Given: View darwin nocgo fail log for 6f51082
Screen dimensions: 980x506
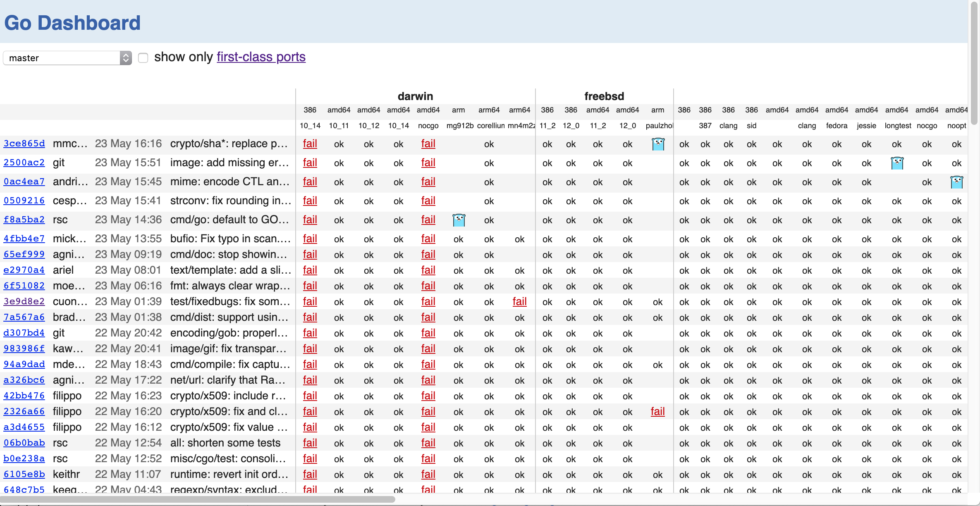Looking at the screenshot, I should pyautogui.click(x=428, y=286).
